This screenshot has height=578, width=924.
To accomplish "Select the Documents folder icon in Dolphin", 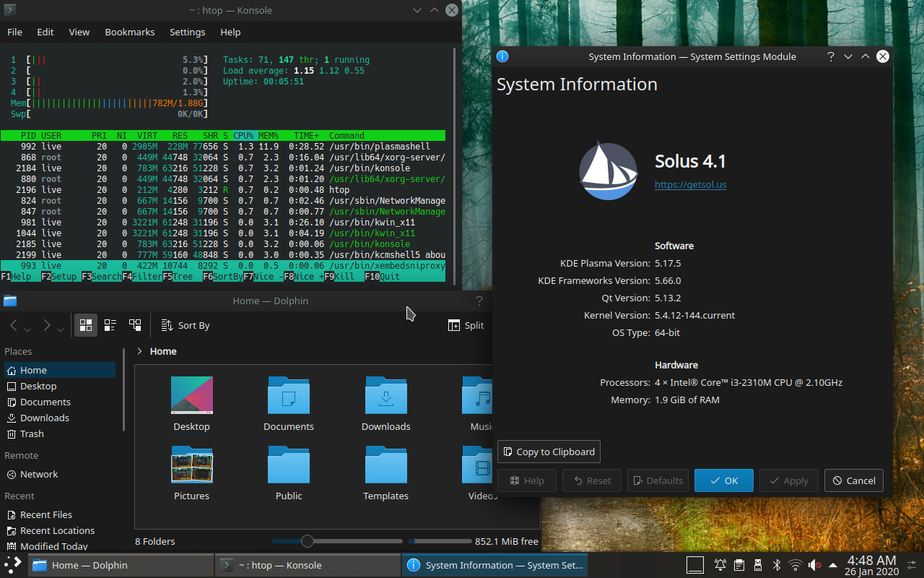I will pyautogui.click(x=289, y=395).
